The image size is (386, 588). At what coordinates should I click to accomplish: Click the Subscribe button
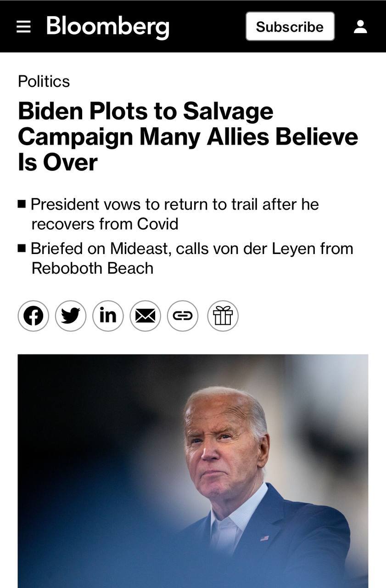click(290, 27)
